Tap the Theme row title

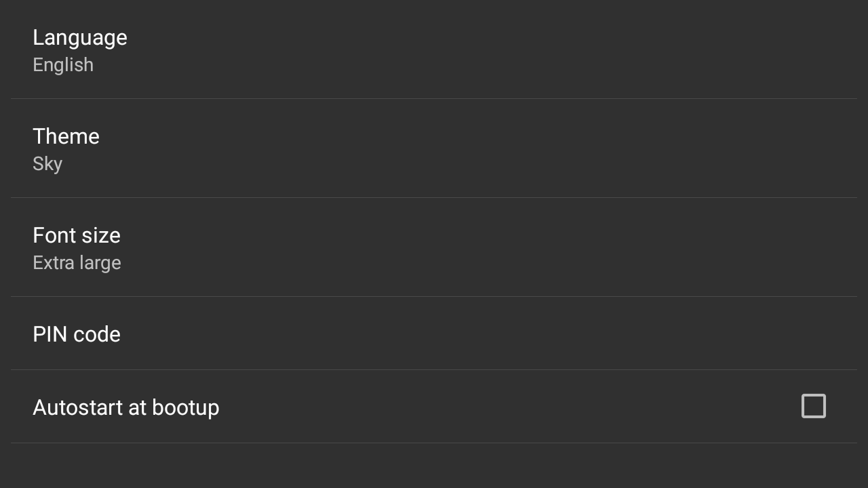[66, 136]
